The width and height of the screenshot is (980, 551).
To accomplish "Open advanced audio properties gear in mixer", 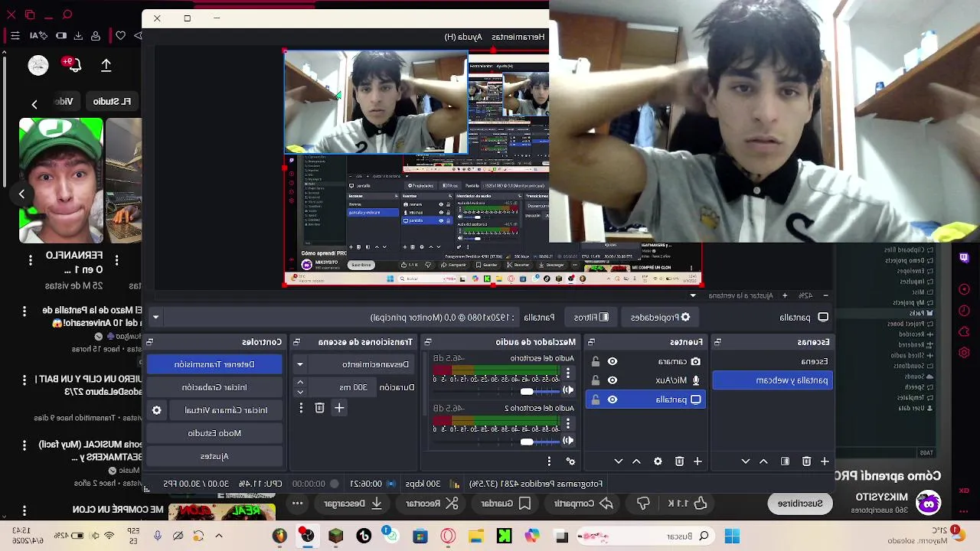I will click(x=570, y=461).
